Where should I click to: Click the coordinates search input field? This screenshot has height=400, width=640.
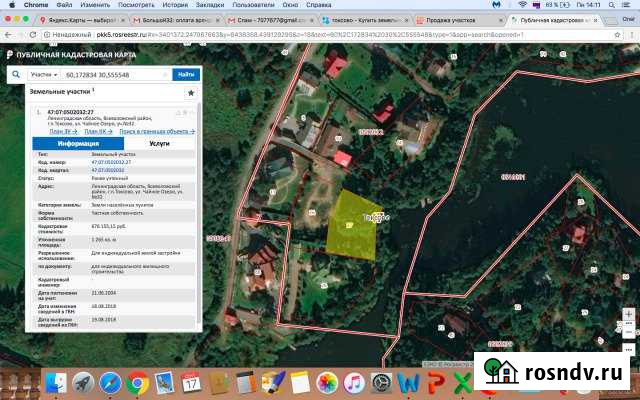tap(112, 74)
